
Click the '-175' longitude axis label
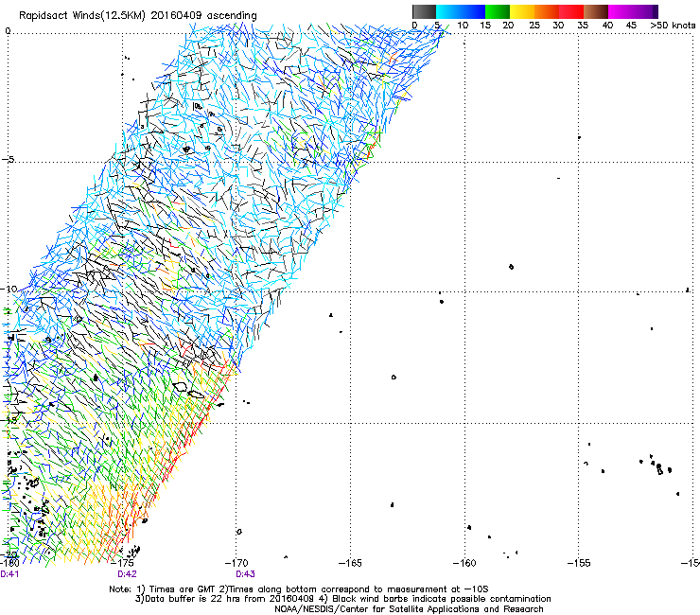click(123, 563)
